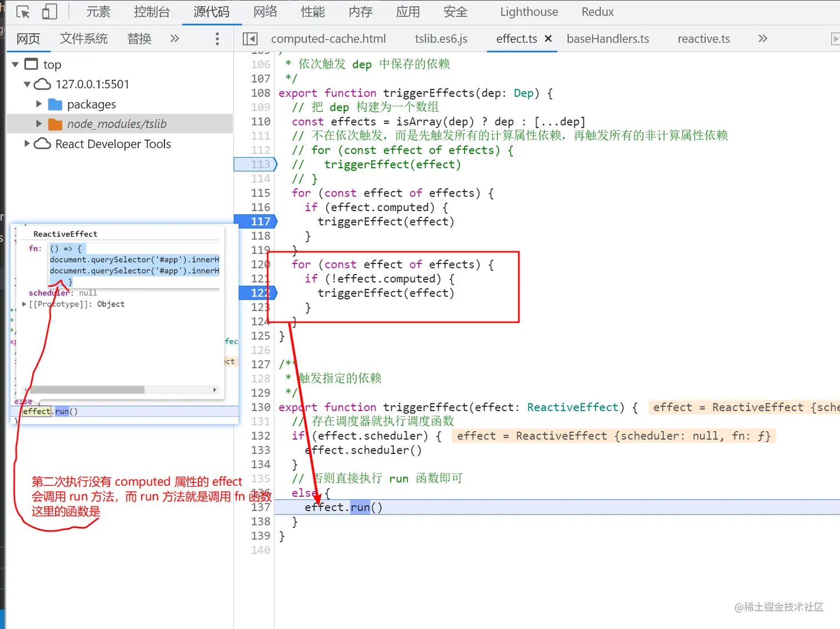Click ReactiveEffect type on line 130
This screenshot has height=629, width=840.
[573, 407]
